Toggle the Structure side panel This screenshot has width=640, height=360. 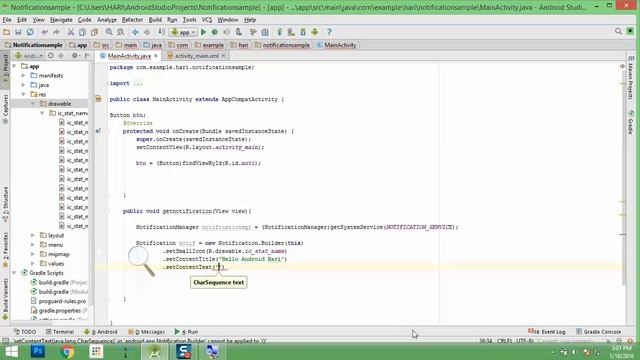(5, 204)
